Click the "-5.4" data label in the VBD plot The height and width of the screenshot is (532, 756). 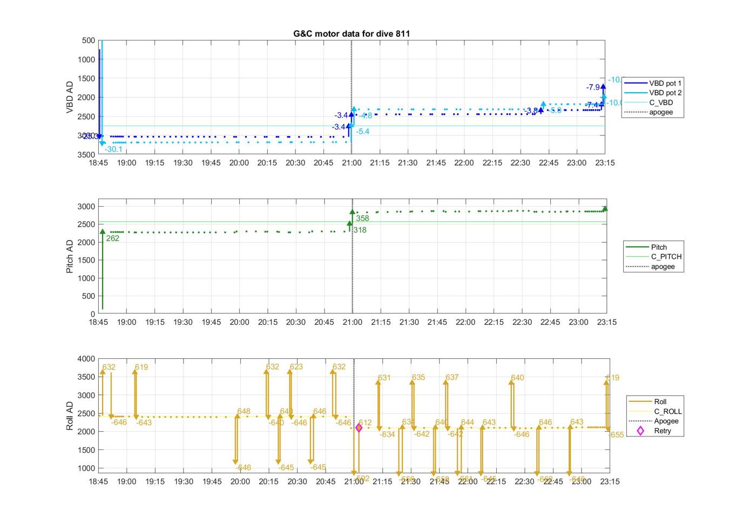tap(363, 132)
